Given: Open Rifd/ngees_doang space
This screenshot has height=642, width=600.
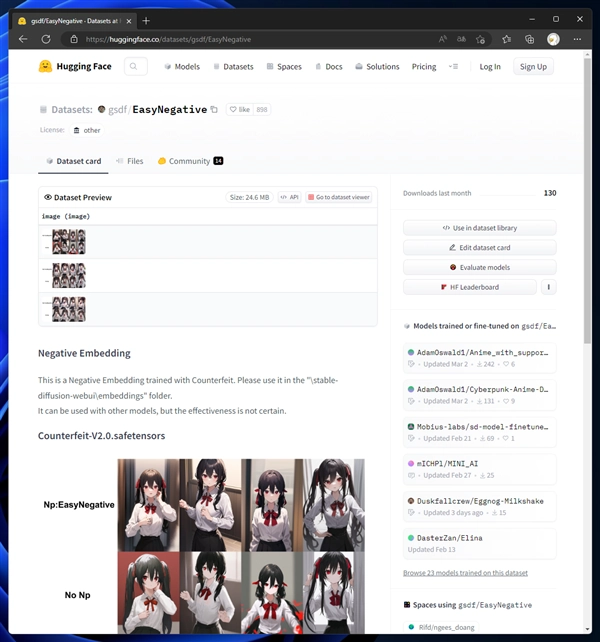Looking at the screenshot, I should (x=441, y=627).
